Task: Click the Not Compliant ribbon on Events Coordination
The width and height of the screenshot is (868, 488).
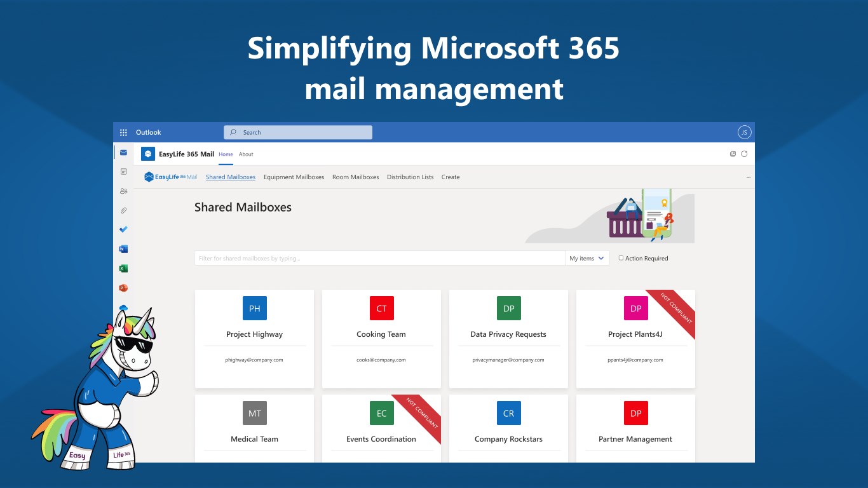Action: (421, 415)
